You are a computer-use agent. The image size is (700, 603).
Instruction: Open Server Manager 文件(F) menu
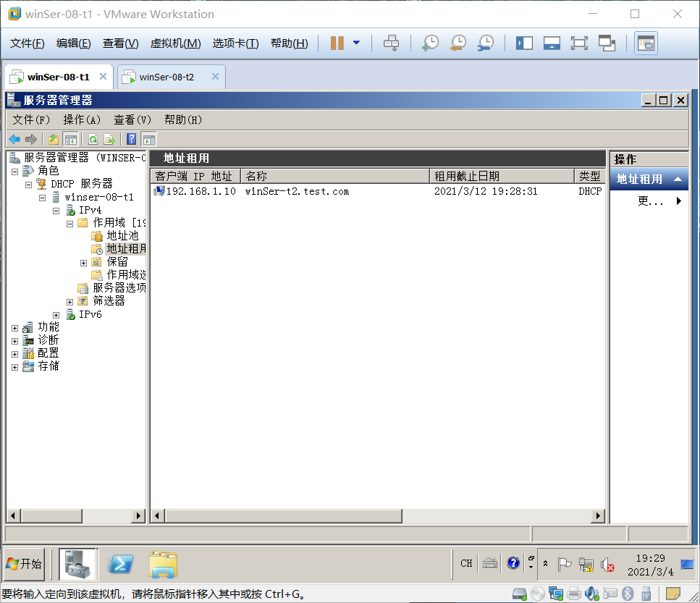point(31,119)
